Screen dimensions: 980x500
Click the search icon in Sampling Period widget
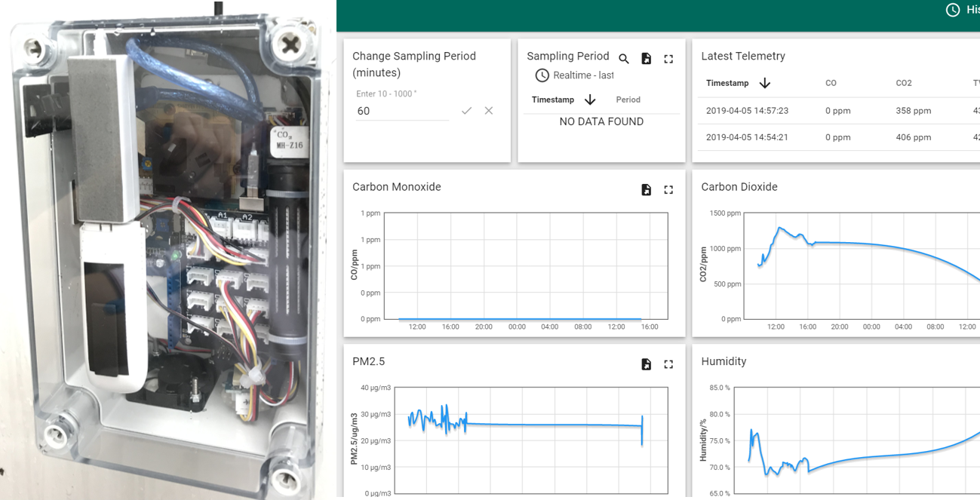pyautogui.click(x=624, y=59)
